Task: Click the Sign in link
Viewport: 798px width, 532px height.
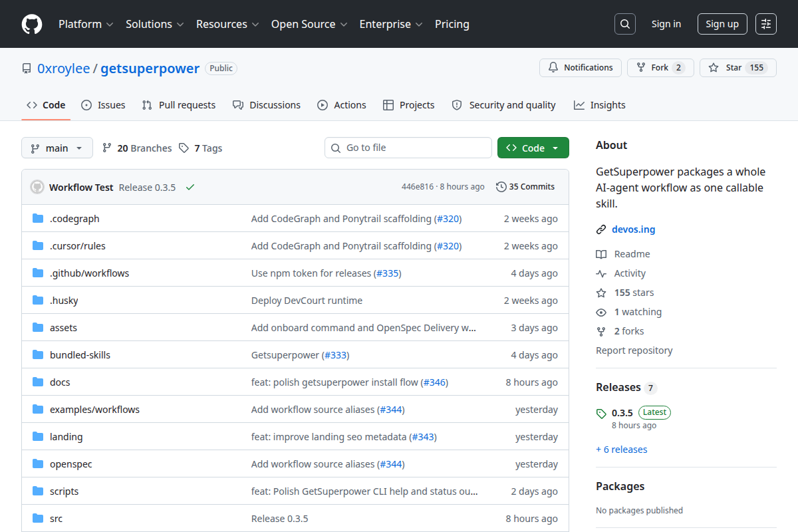Action: [666, 24]
